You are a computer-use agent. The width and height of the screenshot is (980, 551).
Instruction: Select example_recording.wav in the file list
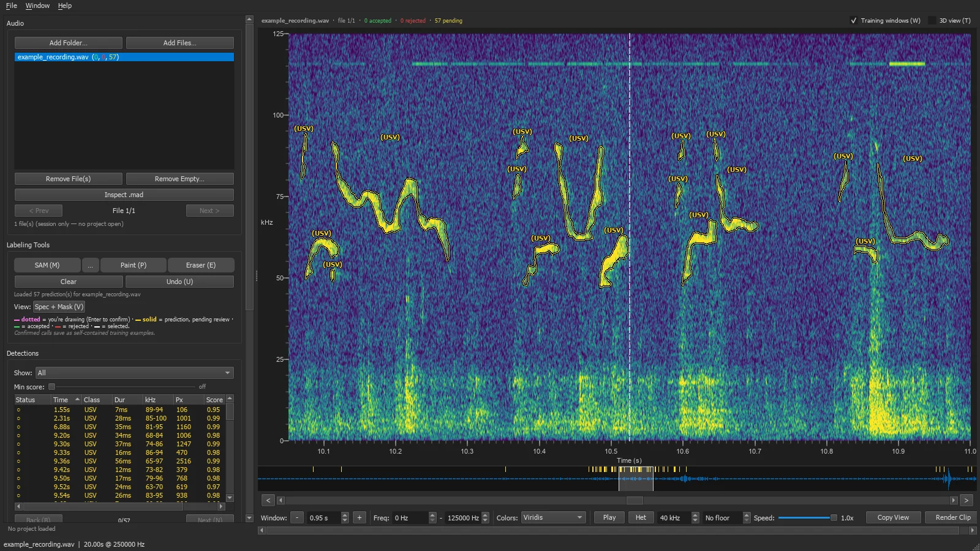tap(124, 57)
